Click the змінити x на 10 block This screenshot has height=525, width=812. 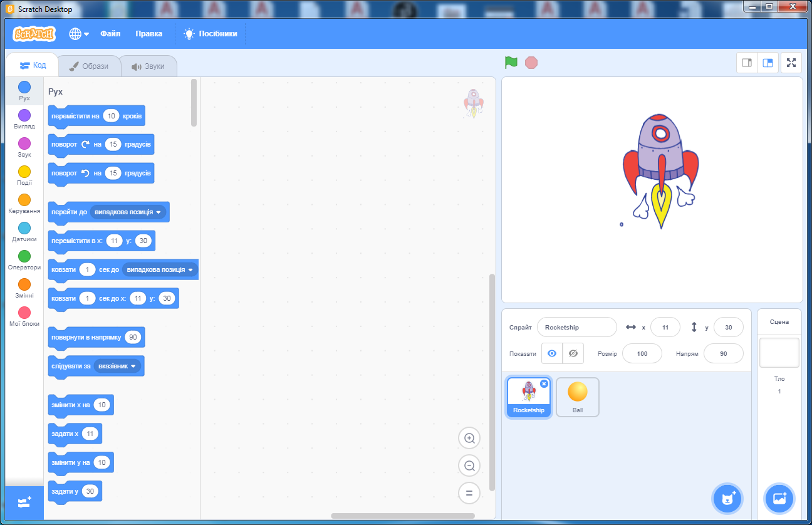(x=81, y=405)
